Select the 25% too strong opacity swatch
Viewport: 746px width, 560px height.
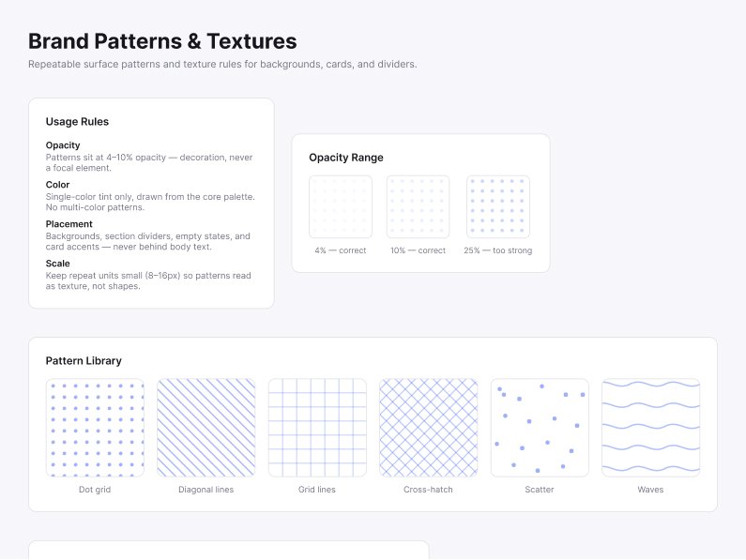point(497,207)
